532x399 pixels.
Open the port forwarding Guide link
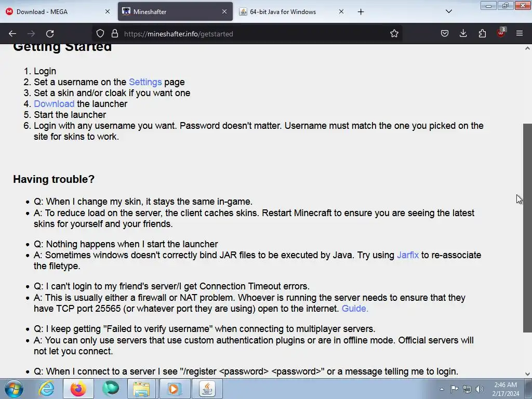click(355, 309)
